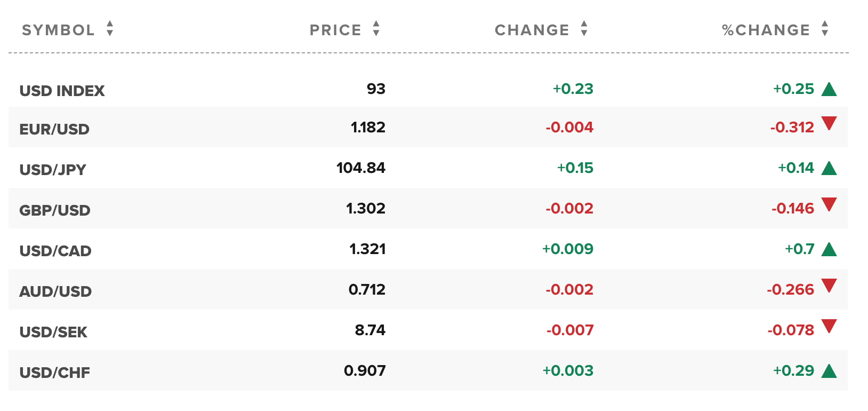Select EUR/USD change -0.004

tap(569, 127)
